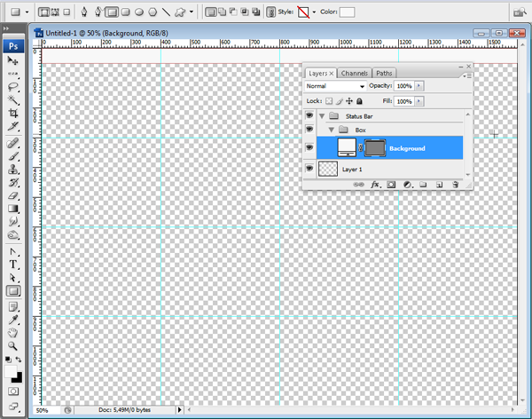Image resolution: width=532 pixels, height=419 pixels.
Task: Select the Hand tool
Action: pos(13,333)
